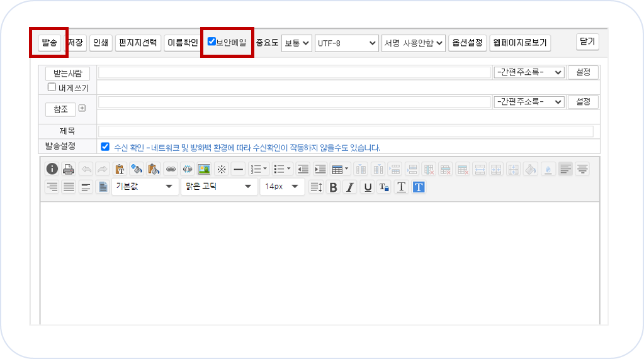
Task: Click the insert row below icon
Action: [412, 169]
